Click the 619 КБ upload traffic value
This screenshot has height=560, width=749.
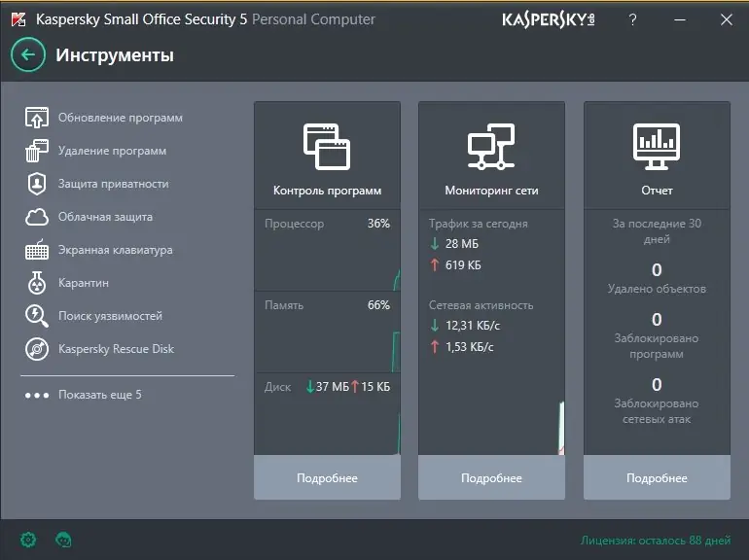pyautogui.click(x=463, y=265)
